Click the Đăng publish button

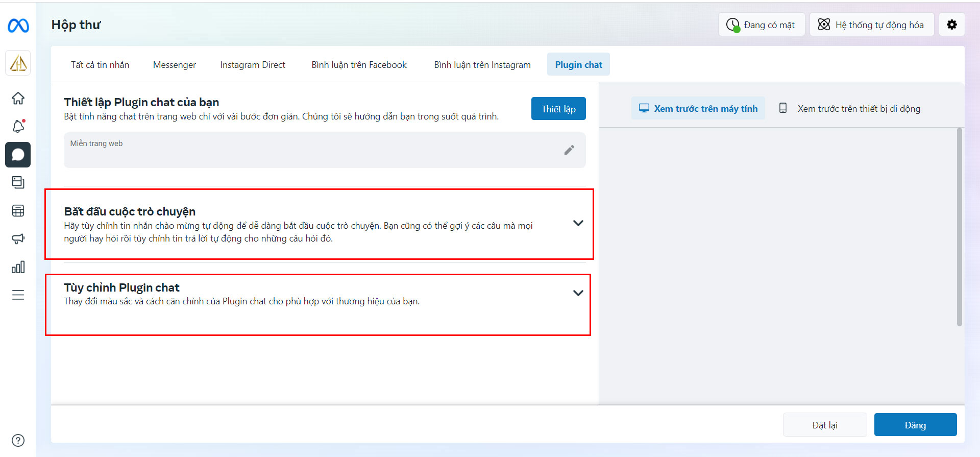[x=915, y=425]
